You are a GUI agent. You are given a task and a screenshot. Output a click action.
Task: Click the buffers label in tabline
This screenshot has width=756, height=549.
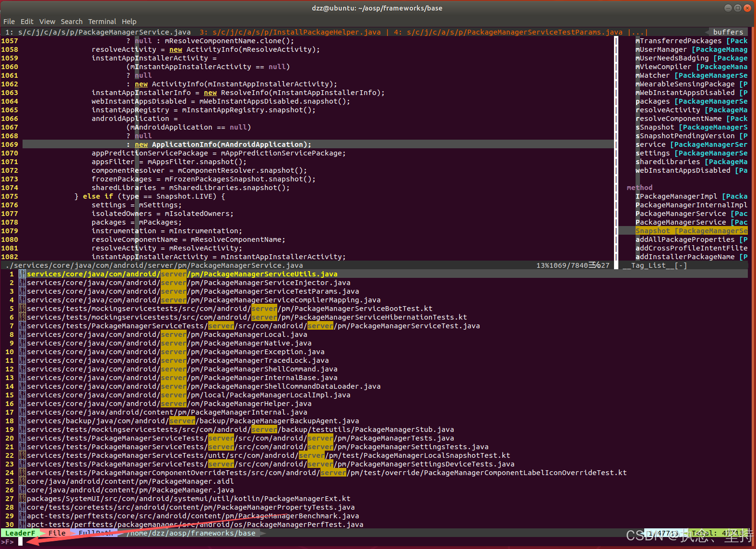click(728, 32)
